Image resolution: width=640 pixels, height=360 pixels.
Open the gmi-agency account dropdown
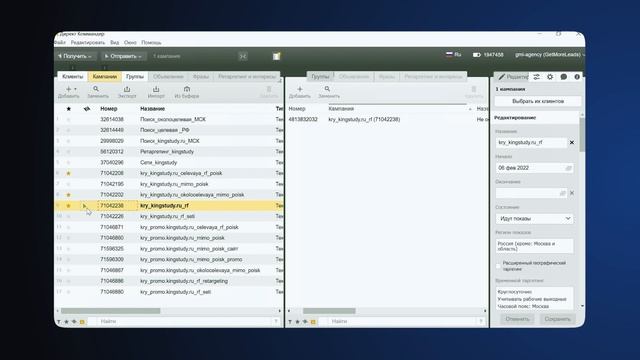[x=550, y=55]
